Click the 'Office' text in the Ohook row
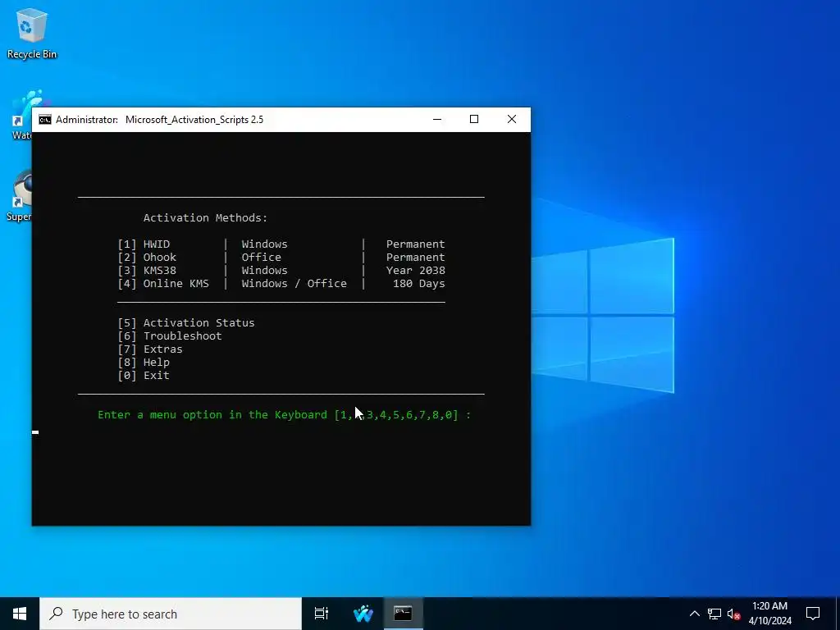Viewport: 840px width, 630px height. (x=262, y=257)
